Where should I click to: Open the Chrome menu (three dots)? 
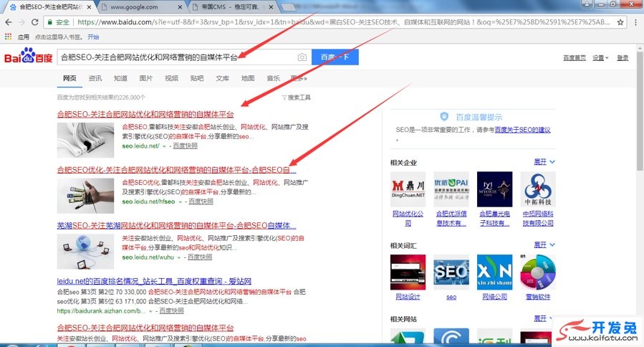636,22
